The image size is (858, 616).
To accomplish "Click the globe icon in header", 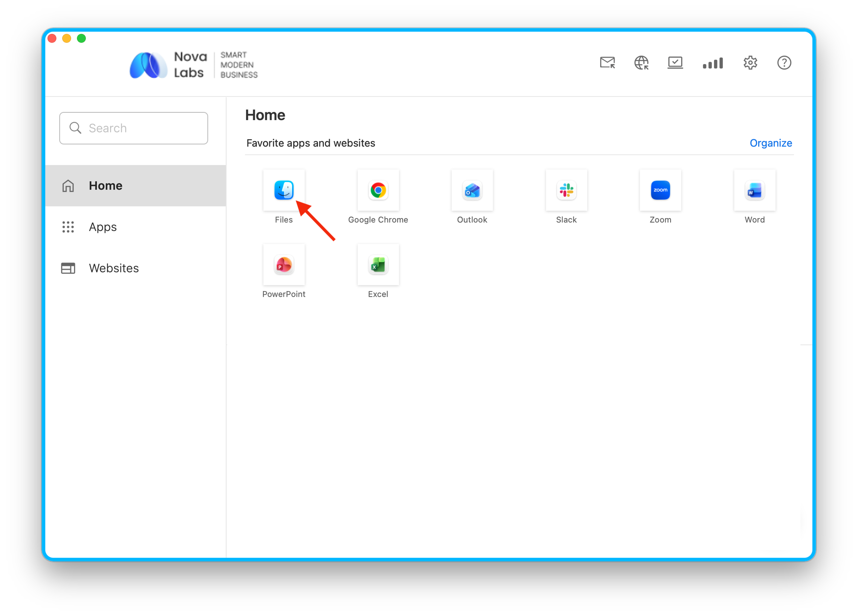I will (x=641, y=62).
